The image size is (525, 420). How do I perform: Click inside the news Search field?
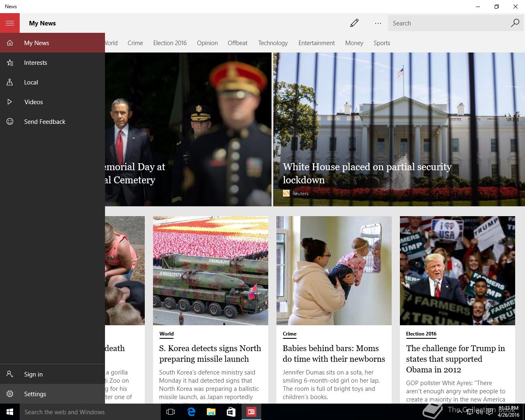[448, 23]
